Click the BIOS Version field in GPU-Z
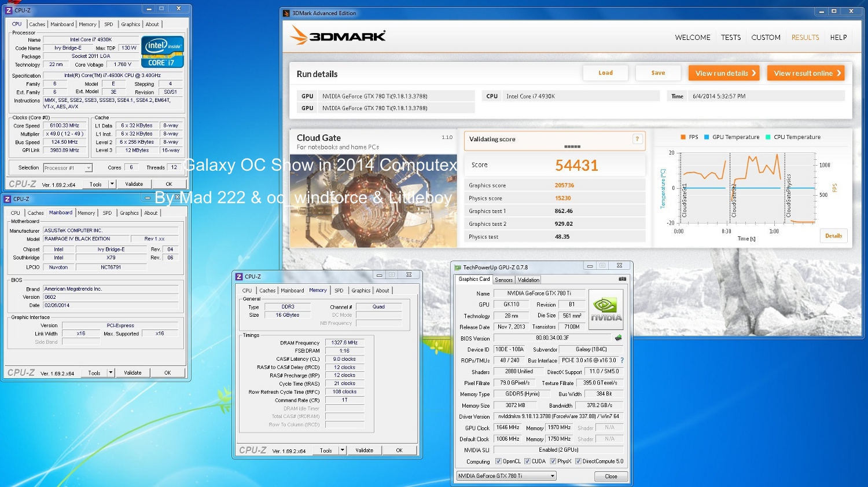This screenshot has width=868, height=487. 552,338
